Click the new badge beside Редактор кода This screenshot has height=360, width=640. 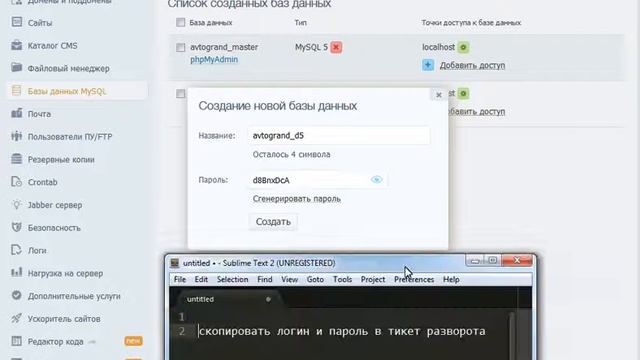[x=133, y=340]
